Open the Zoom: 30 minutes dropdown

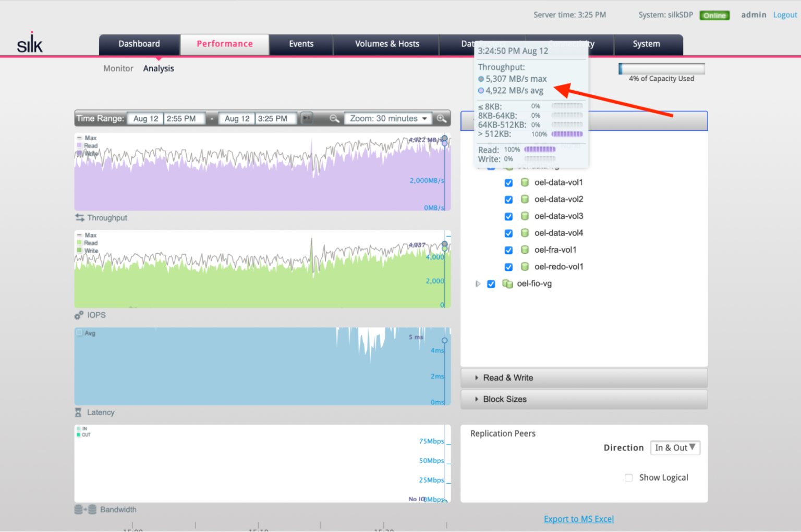[x=388, y=118]
